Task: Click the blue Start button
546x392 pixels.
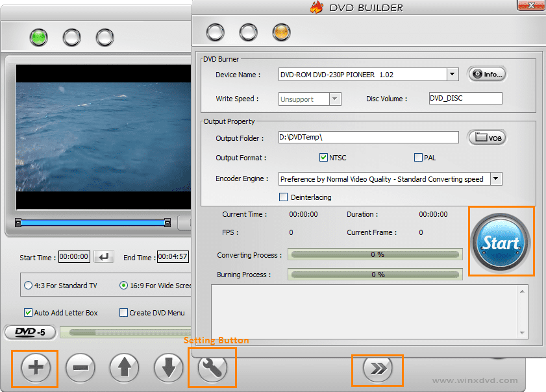Action: [x=501, y=242]
